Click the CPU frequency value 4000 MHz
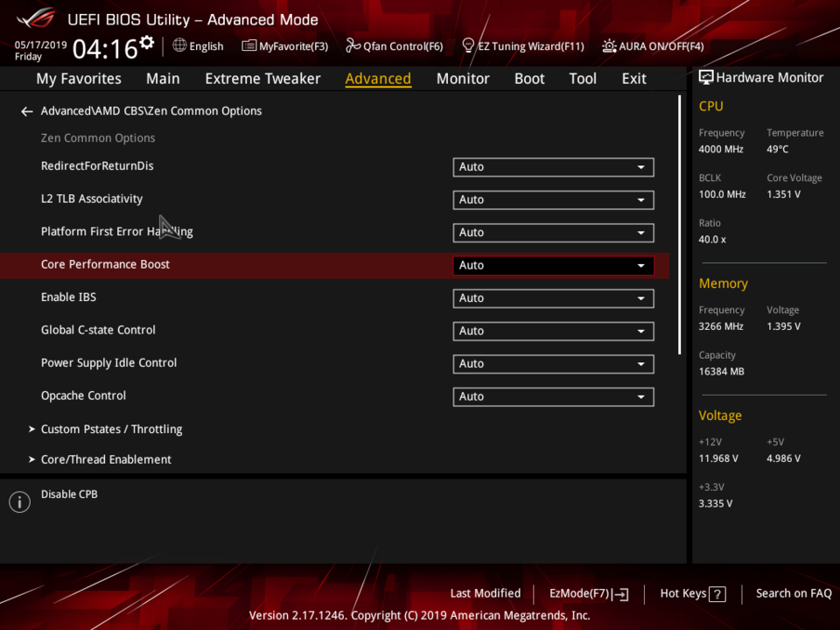840x630 pixels. coord(720,150)
